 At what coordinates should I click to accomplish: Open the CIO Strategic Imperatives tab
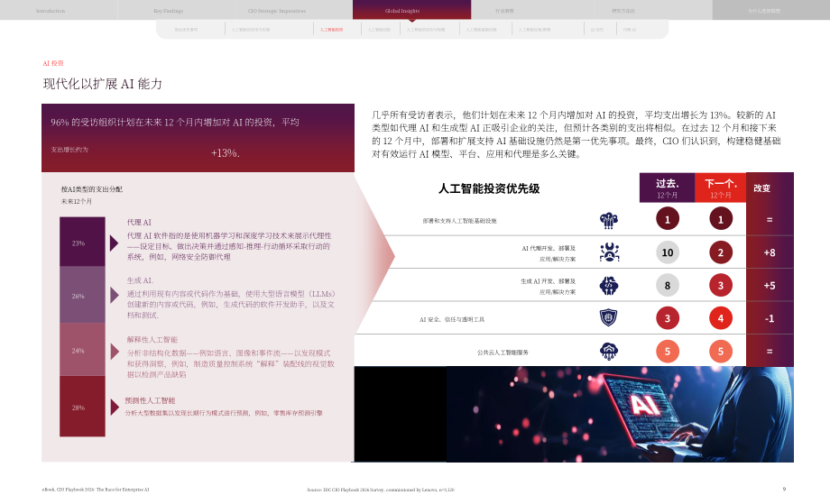point(277,11)
